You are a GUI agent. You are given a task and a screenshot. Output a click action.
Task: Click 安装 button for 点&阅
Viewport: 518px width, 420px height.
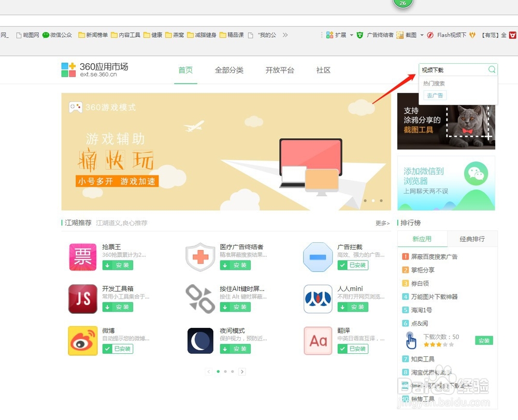[484, 340]
